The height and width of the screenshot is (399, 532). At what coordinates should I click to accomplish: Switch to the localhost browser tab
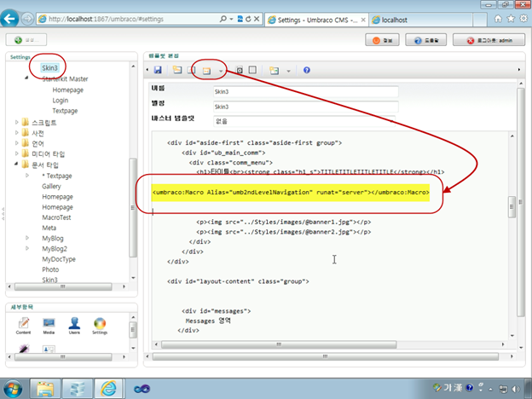(420, 20)
